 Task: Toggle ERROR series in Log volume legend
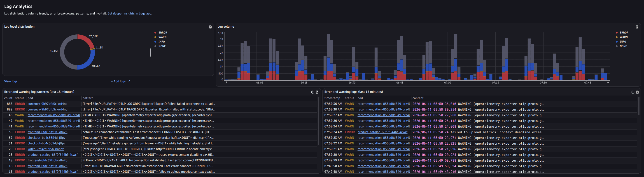coord(622,33)
